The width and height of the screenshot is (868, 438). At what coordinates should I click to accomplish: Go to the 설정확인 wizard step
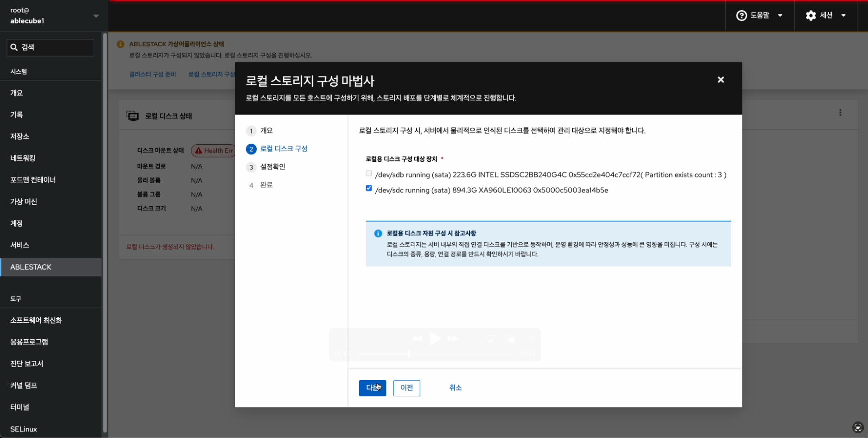272,167
